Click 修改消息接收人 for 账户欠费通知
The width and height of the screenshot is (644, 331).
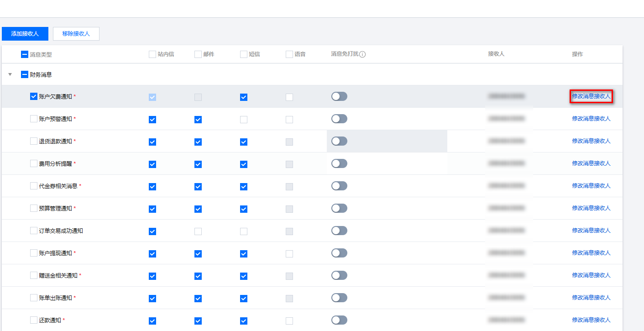(591, 96)
